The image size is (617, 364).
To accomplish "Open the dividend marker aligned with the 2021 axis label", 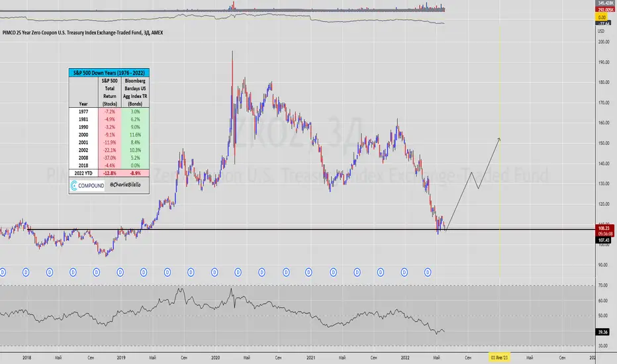I will 309,272.
